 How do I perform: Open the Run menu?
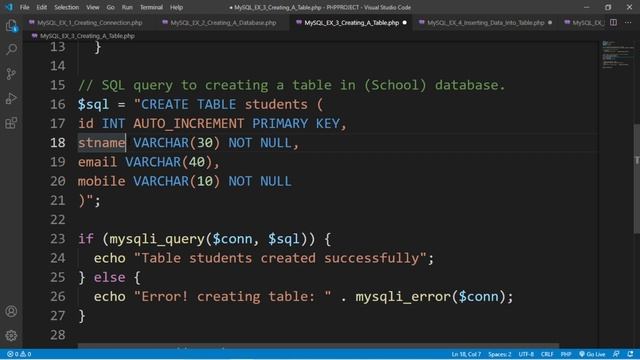(127, 7)
